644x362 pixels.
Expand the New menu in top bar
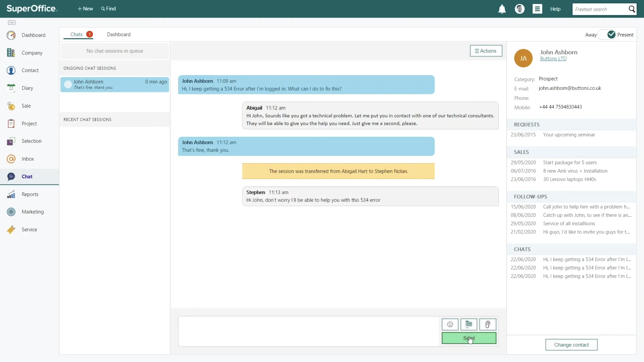pos(85,9)
